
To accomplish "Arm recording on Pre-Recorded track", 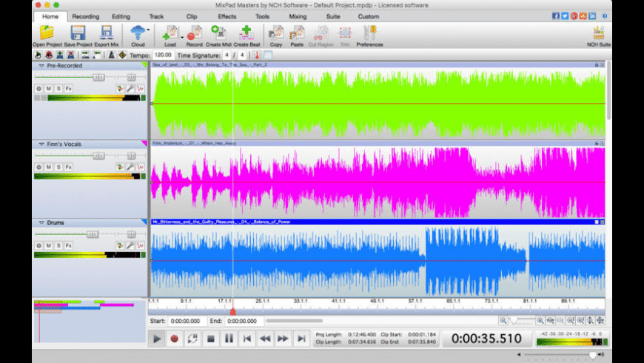I will 38,88.
